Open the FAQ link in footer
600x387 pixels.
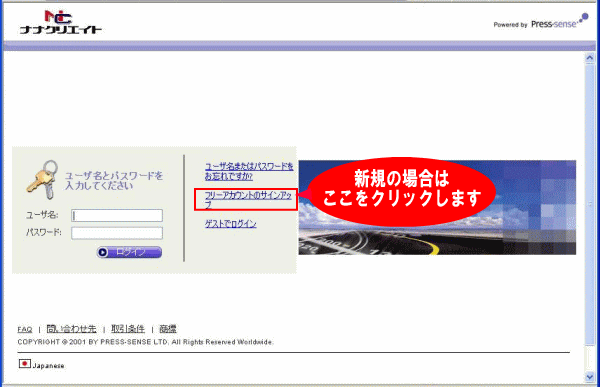25,329
